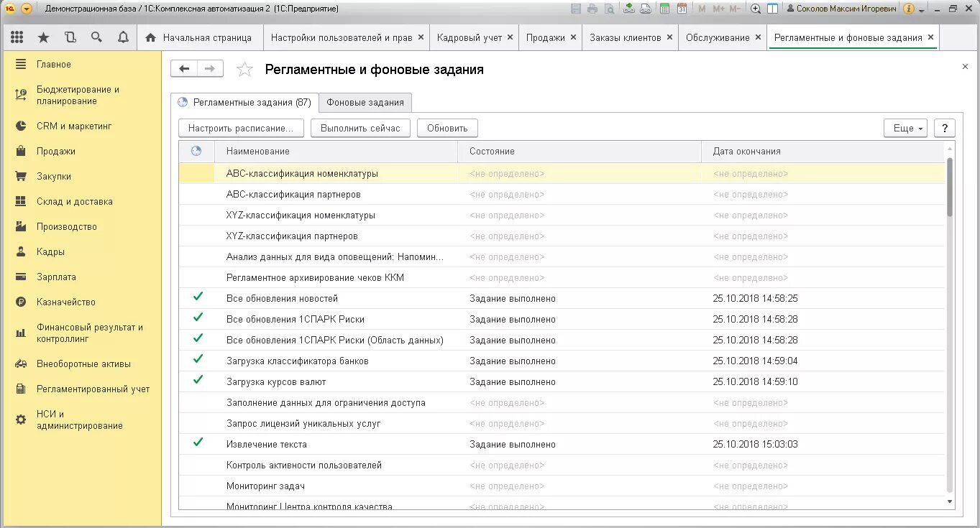Click Обновить button

447,128
